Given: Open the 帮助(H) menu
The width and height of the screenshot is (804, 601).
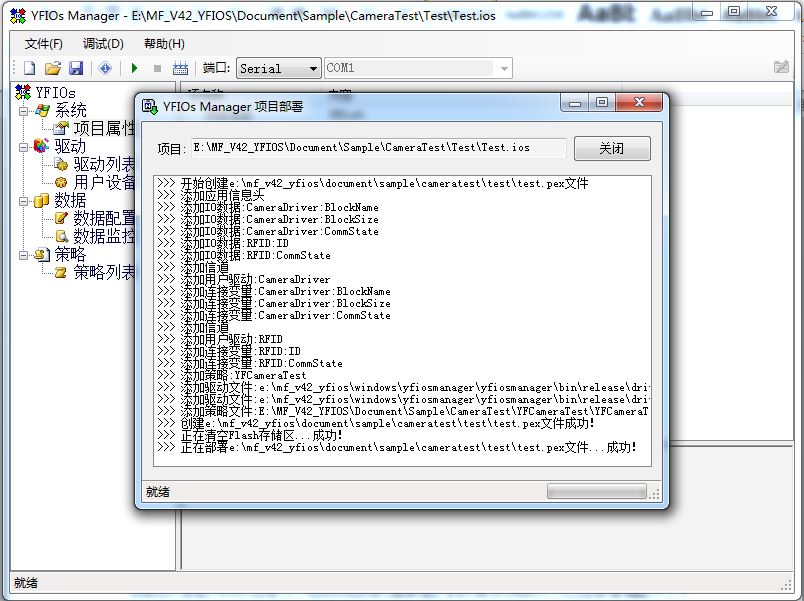Looking at the screenshot, I should point(164,44).
